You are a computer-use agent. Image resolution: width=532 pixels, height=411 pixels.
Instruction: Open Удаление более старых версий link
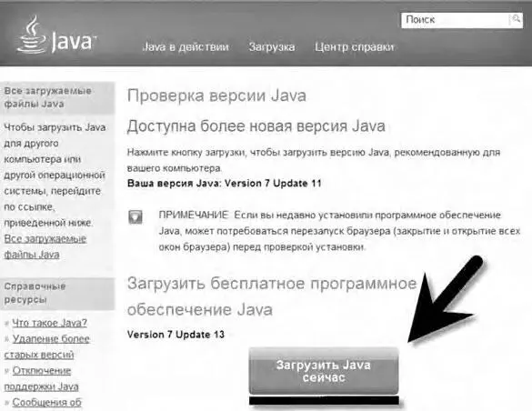46,346
